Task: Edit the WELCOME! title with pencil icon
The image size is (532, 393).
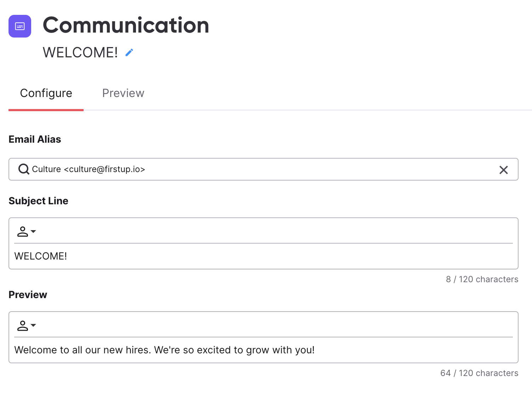Action: (x=129, y=52)
